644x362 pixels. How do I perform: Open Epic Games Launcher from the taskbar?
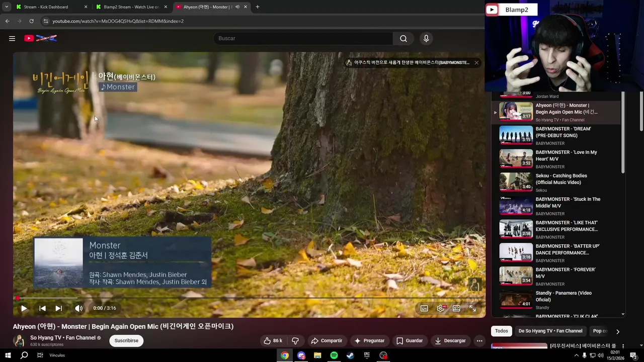367,355
